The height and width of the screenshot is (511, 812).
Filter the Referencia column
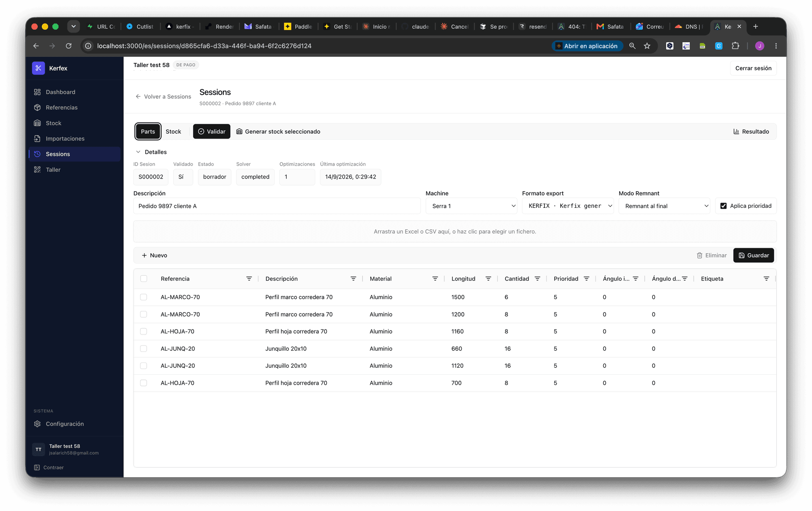pos(249,279)
